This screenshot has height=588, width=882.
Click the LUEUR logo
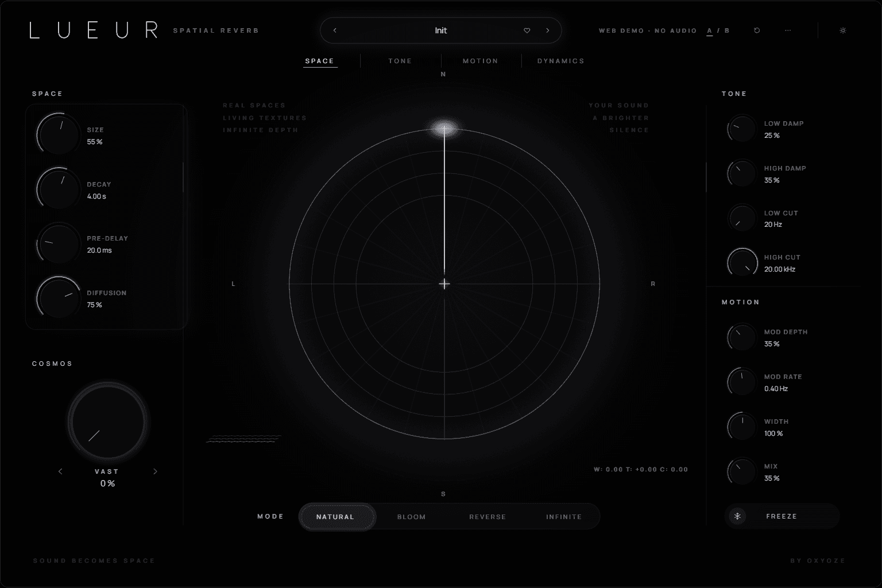click(x=94, y=30)
